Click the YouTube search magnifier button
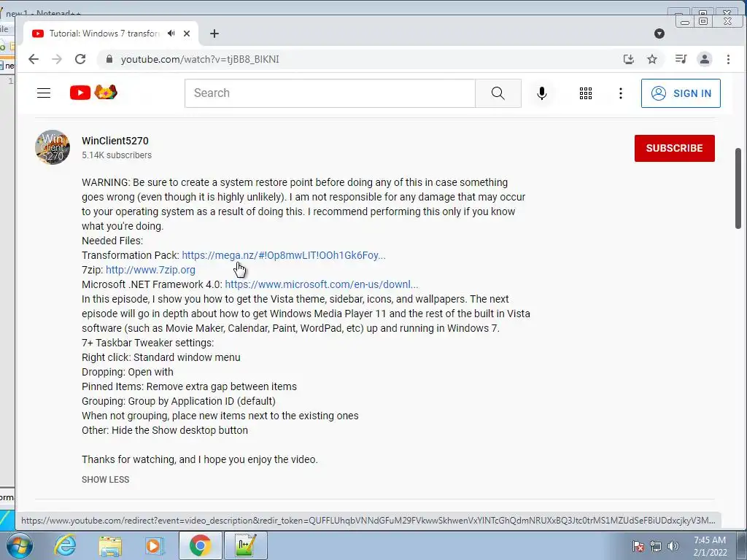 coord(498,93)
